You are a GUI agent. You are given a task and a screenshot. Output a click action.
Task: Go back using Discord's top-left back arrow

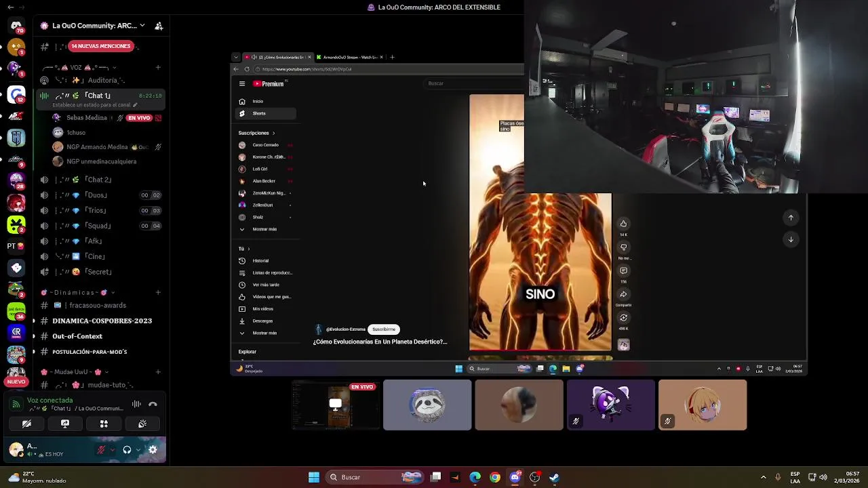pyautogui.click(x=10, y=7)
